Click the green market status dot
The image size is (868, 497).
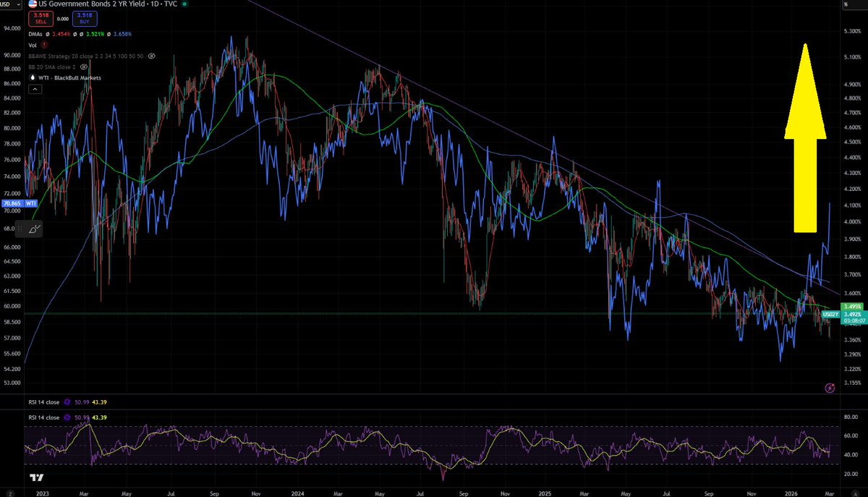[x=184, y=4]
